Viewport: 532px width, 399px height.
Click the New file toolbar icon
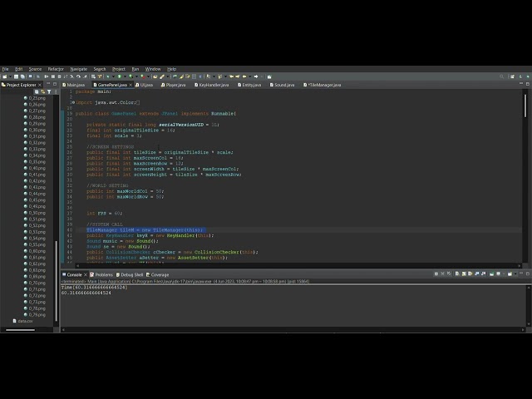5,76
